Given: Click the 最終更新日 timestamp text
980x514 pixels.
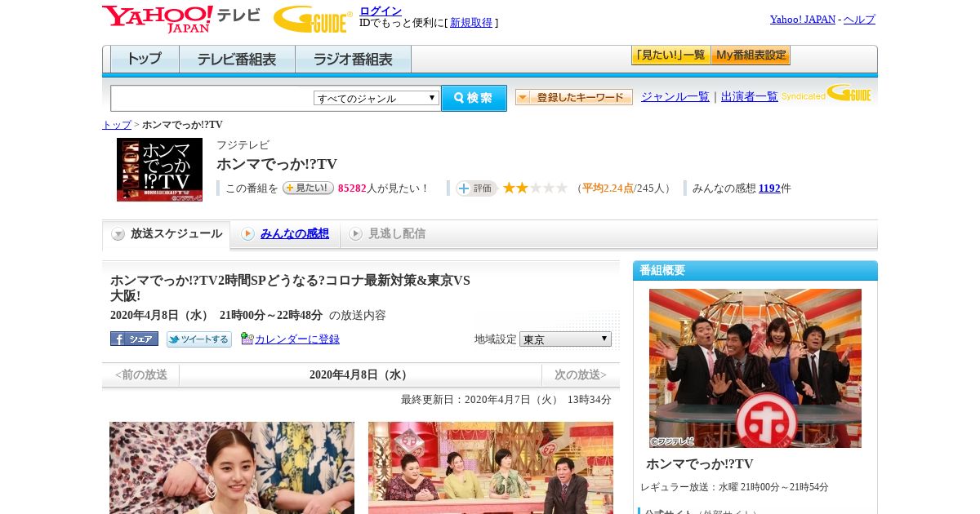Looking at the screenshot, I should [x=506, y=400].
